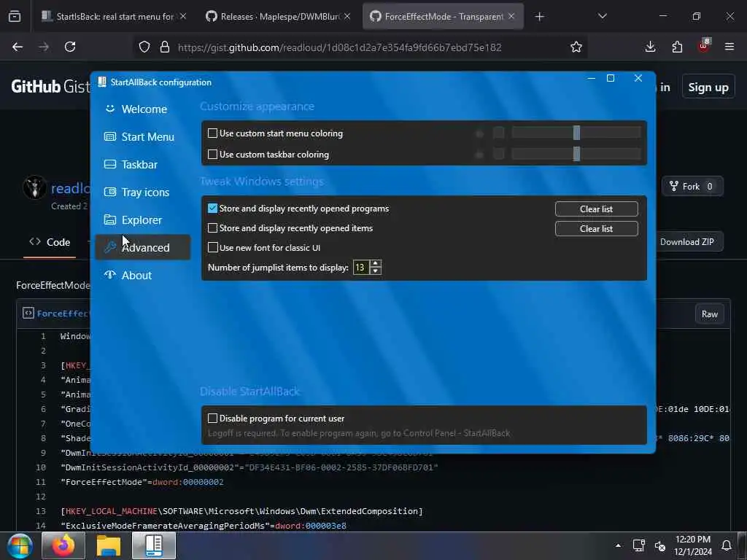Viewport: 747px width, 560px height.
Task: Click the StartAllBack title bar app icon
Action: [102, 82]
